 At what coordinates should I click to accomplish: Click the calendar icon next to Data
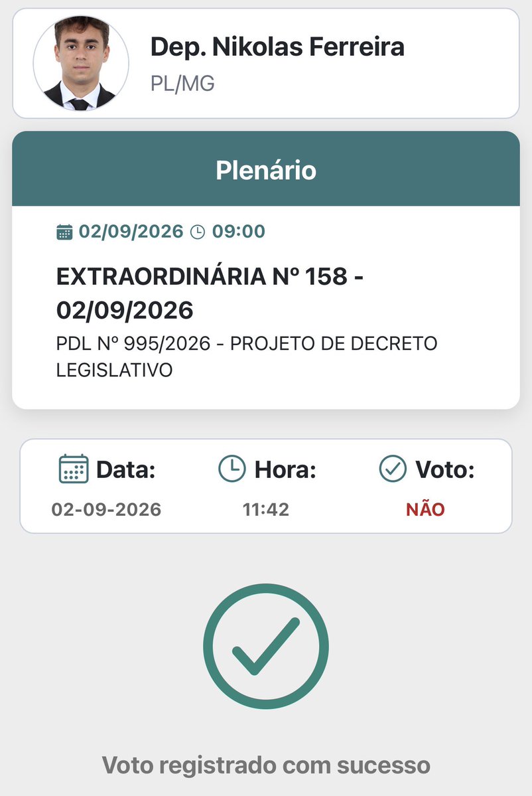(74, 469)
